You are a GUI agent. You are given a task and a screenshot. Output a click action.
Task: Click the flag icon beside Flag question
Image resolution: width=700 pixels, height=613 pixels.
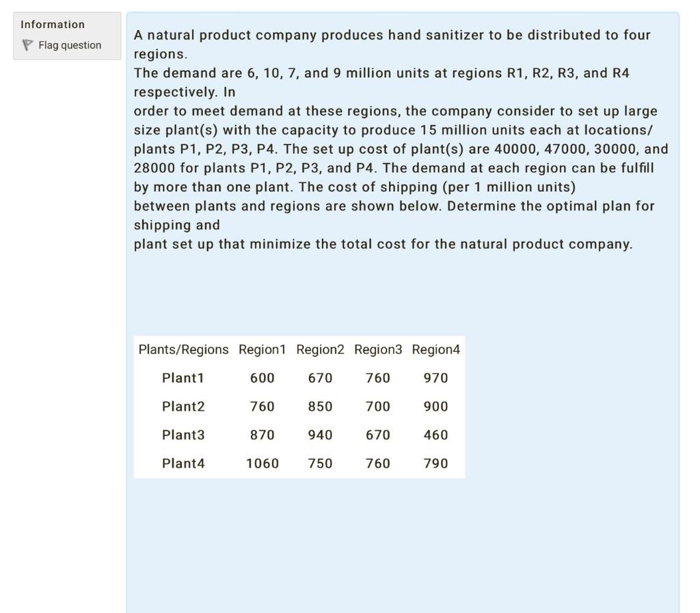[27, 45]
